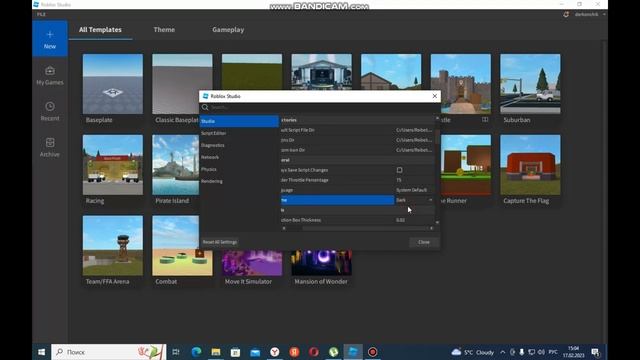Close the settings dialog with the X
The width and height of the screenshot is (640, 360).
pos(435,96)
